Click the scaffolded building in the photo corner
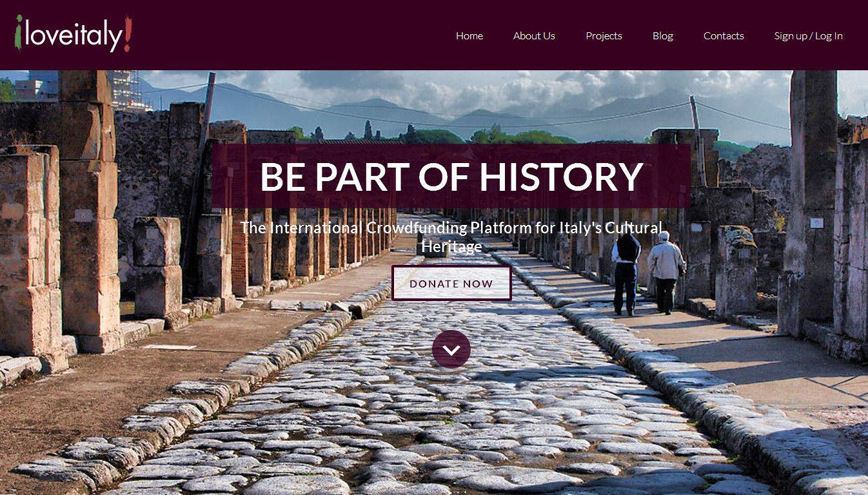The image size is (868, 495). (x=128, y=89)
